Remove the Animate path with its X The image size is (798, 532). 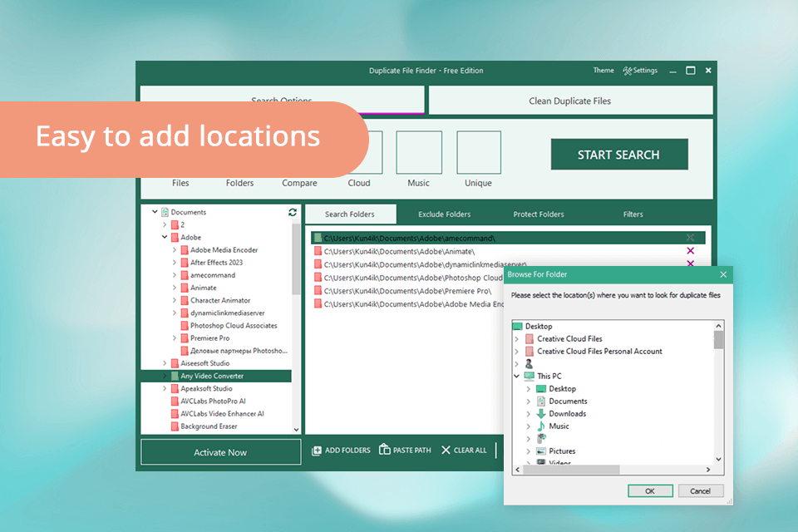click(x=690, y=250)
